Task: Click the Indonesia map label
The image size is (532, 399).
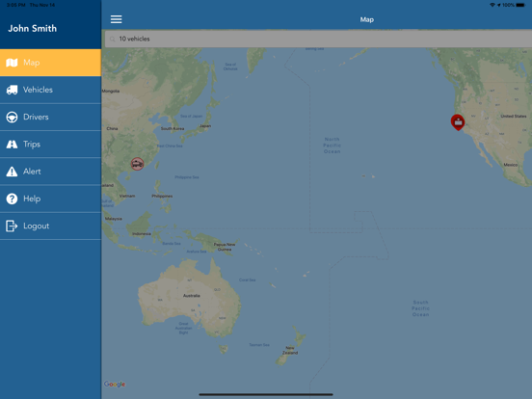Action: point(141,234)
